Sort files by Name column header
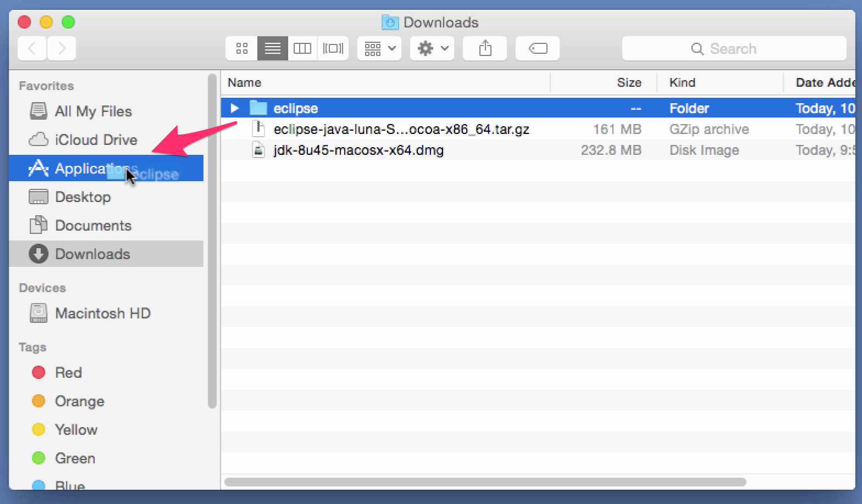Screen dimensions: 862x504 point(245,82)
